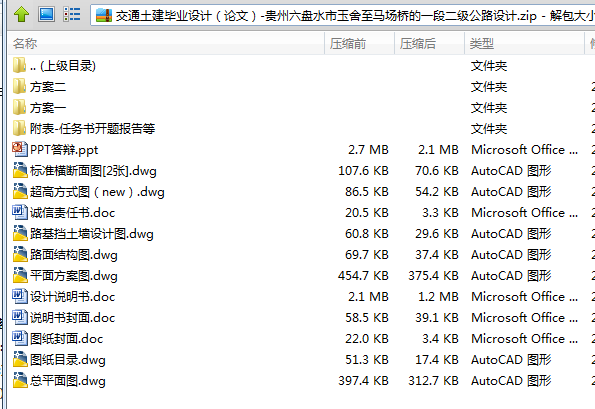Click AutoCAD 图形 type of 总平面图.dwg
Image resolution: width=595 pixels, height=409 pixels.
[x=511, y=380]
